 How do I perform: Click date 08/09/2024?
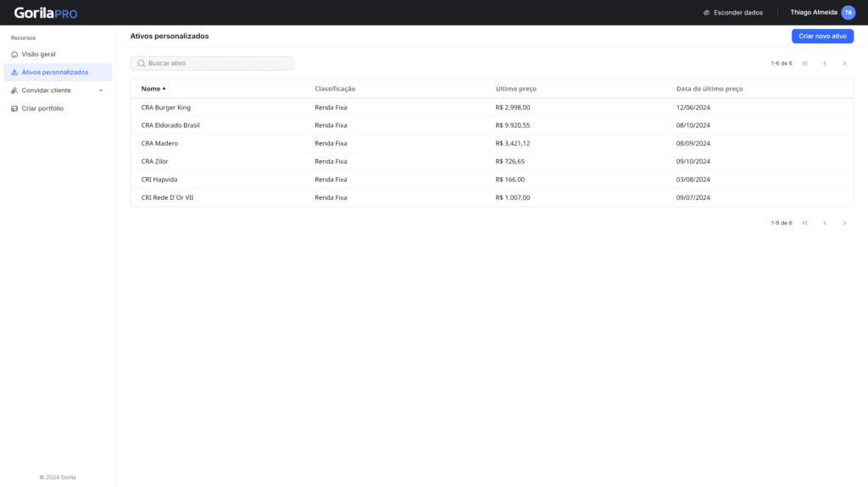point(693,143)
